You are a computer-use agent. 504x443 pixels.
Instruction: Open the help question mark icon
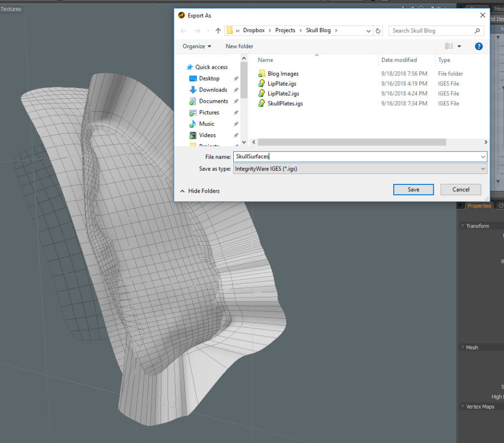pyautogui.click(x=478, y=46)
